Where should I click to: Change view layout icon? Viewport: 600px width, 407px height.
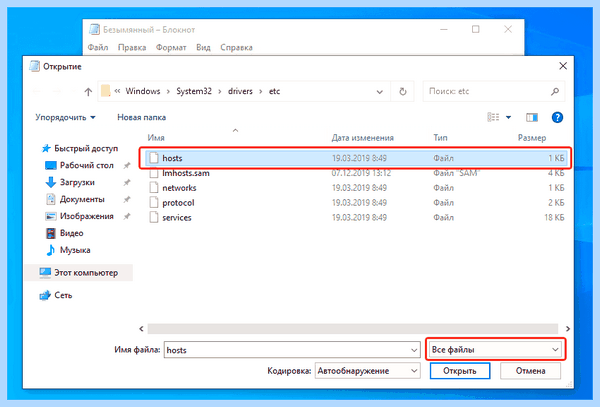(493, 117)
